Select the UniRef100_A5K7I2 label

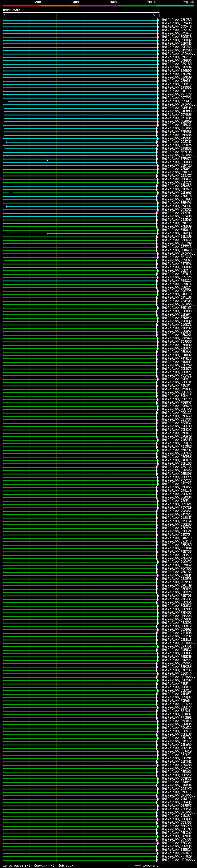177,223
